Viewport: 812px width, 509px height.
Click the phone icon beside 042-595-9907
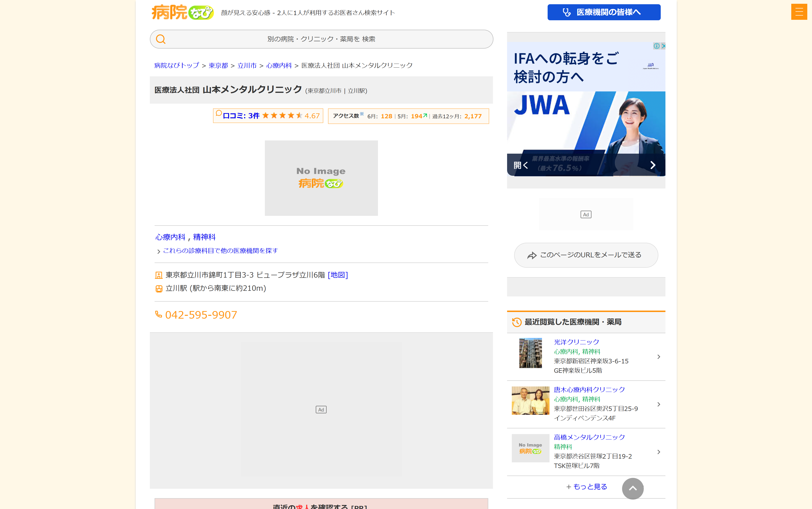[x=159, y=314]
